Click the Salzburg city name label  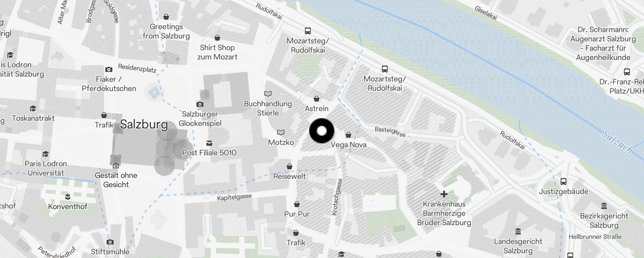tap(144, 124)
